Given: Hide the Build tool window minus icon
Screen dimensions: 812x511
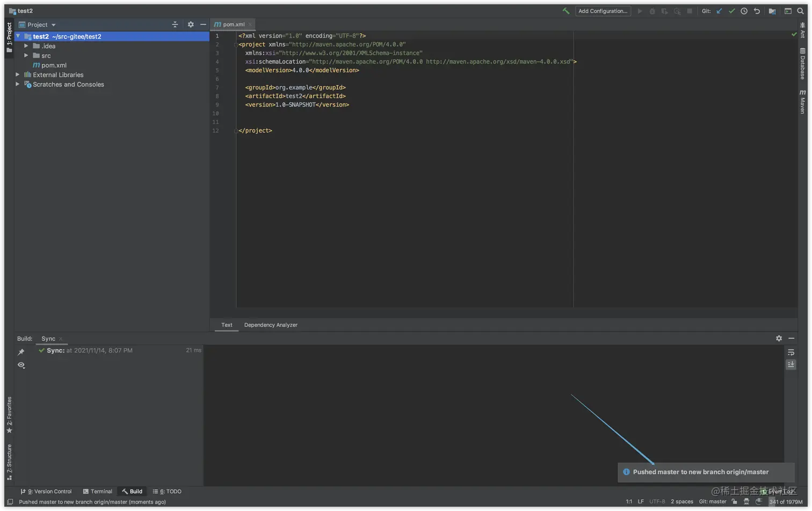Looking at the screenshot, I should [791, 339].
